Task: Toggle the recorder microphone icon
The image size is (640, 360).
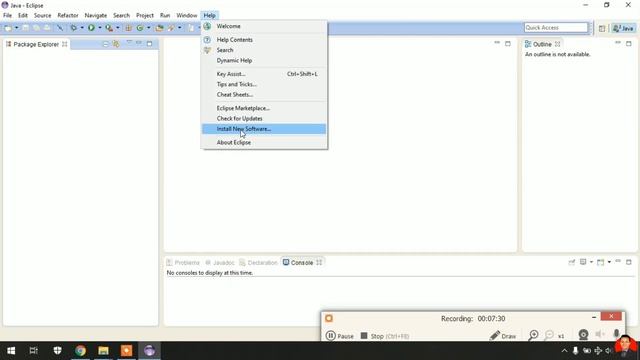Action: (x=616, y=334)
